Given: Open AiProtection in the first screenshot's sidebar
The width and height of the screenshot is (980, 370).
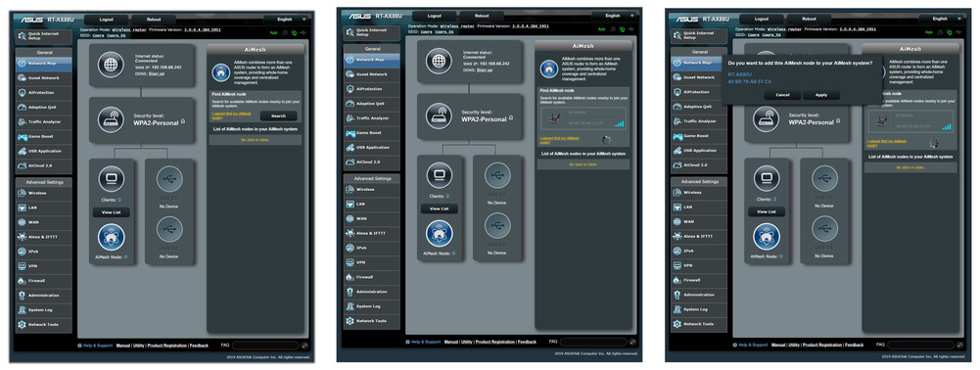Looking at the screenshot, I should [x=44, y=92].
